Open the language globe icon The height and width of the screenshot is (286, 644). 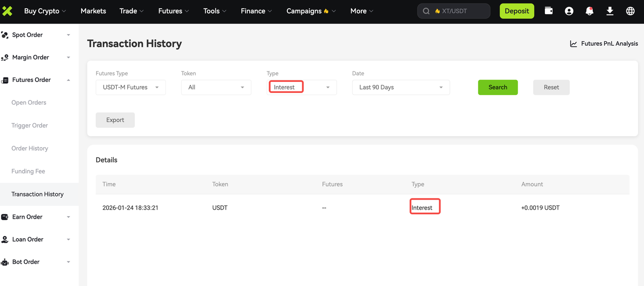(630, 11)
